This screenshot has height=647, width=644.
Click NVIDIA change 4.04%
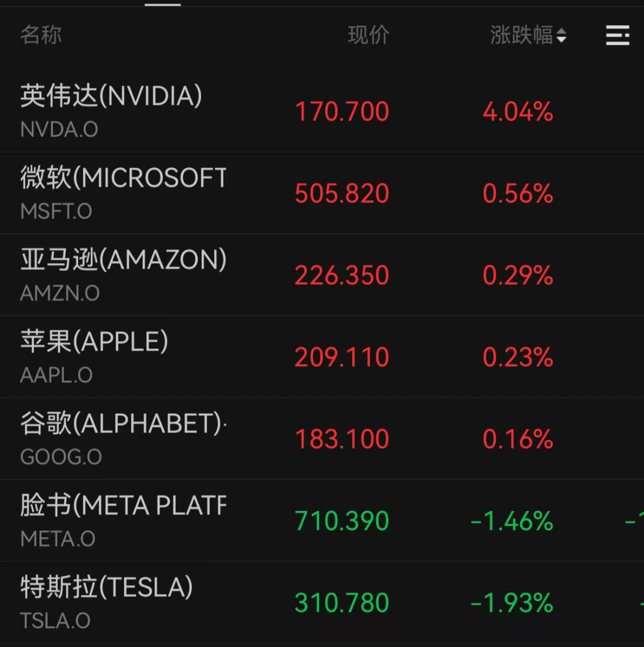(518, 112)
